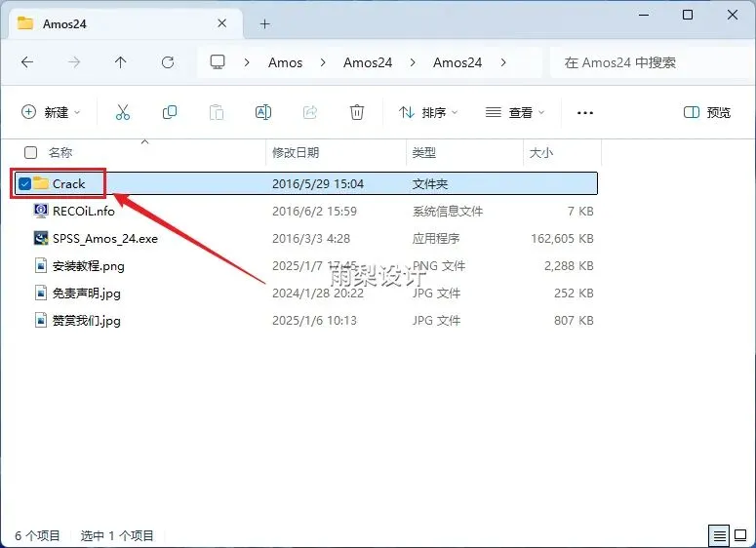This screenshot has height=548, width=756.
Task: Uncheck the Crack folder checkbox
Action: click(24, 183)
